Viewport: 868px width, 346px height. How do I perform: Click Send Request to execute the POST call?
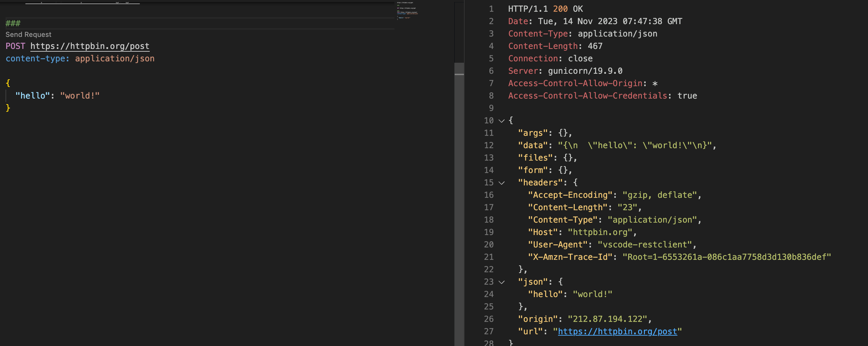[x=28, y=34]
